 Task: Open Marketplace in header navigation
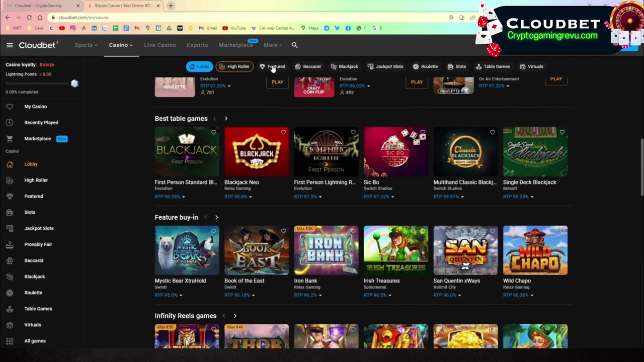(x=235, y=45)
